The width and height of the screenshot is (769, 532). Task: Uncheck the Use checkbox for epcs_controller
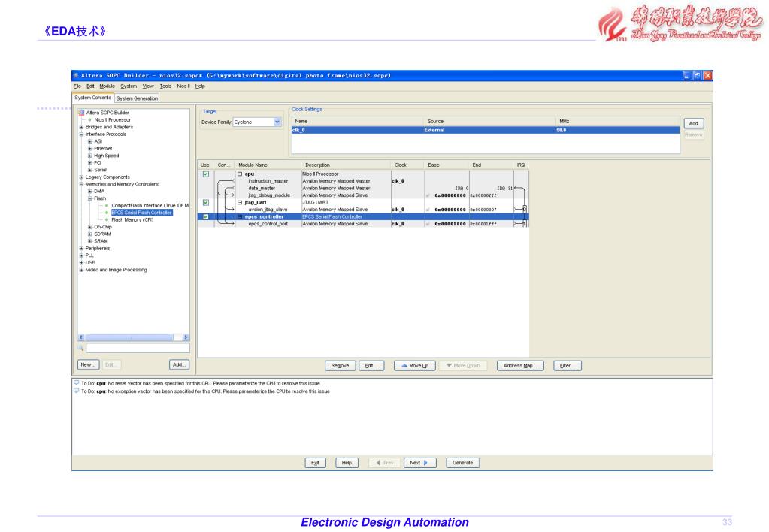[x=206, y=216]
